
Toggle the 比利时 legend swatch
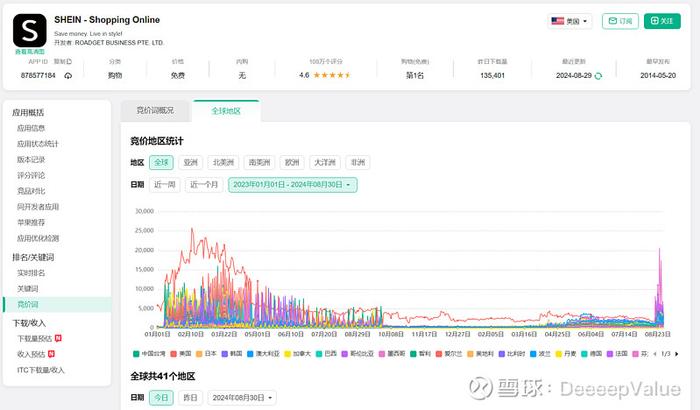(x=502, y=354)
